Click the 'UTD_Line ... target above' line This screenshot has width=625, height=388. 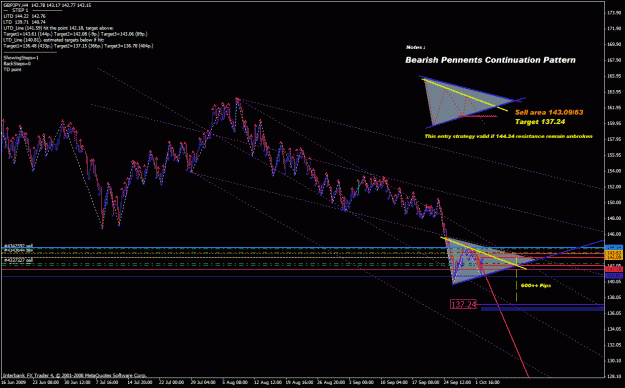click(x=58, y=28)
